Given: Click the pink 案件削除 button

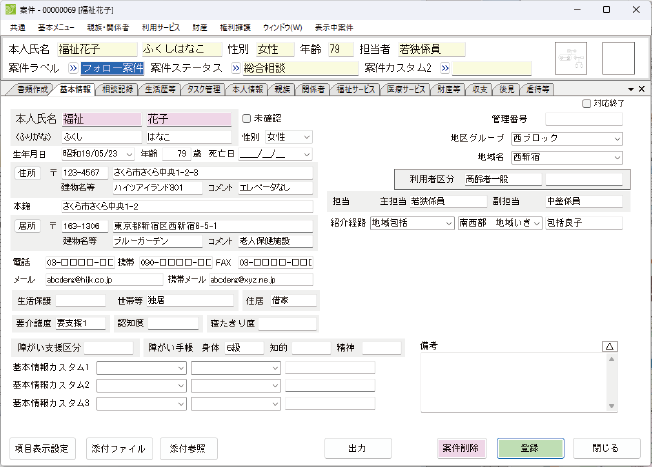Looking at the screenshot, I should pos(461,449).
